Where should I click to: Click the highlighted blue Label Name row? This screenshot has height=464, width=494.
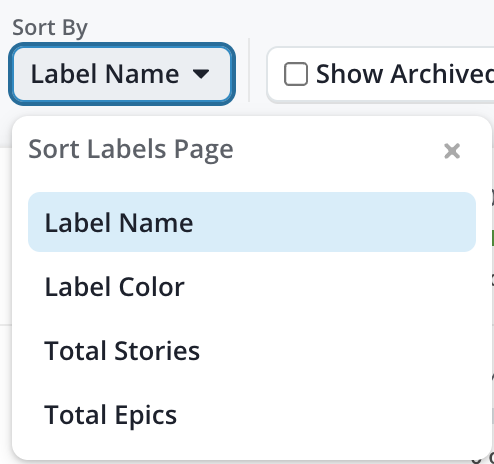click(252, 222)
